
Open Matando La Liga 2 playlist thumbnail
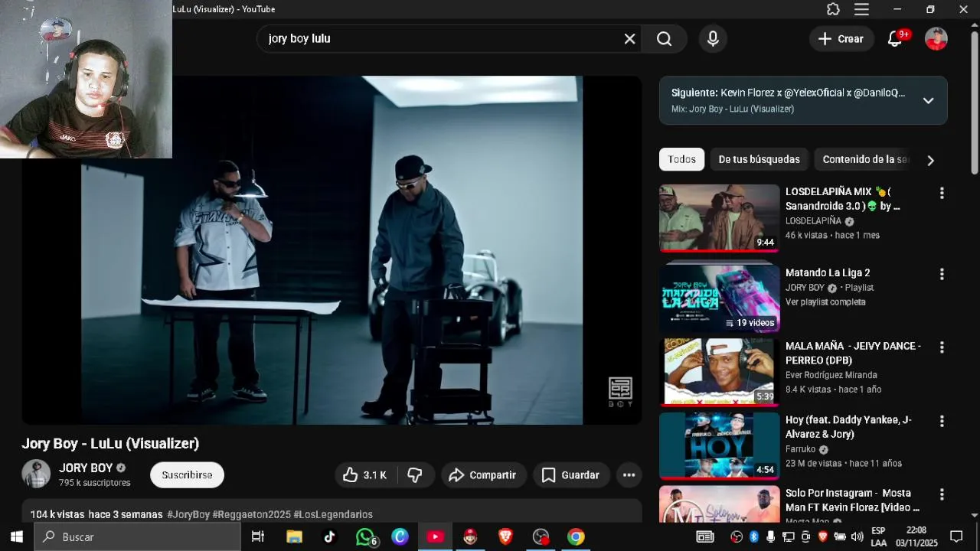(x=719, y=298)
